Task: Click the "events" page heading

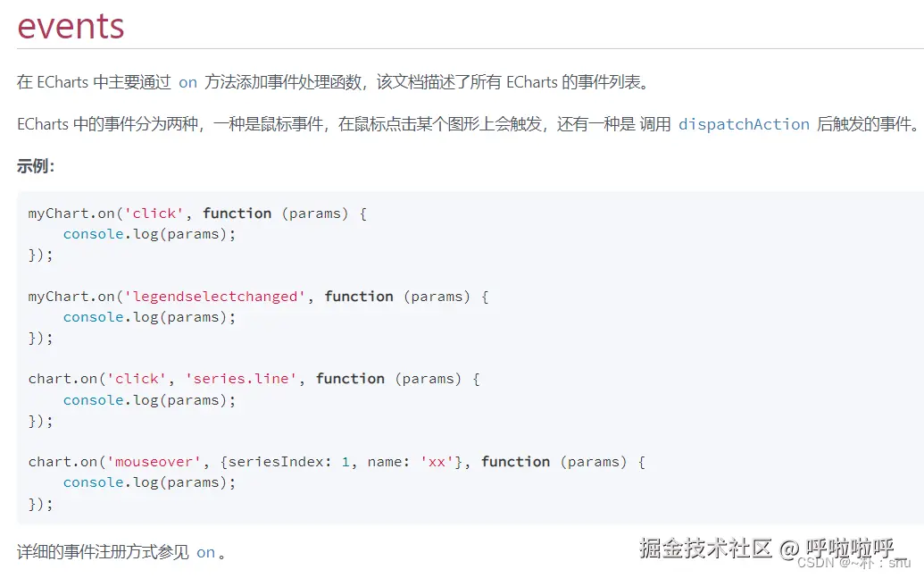Action: pyautogui.click(x=71, y=26)
